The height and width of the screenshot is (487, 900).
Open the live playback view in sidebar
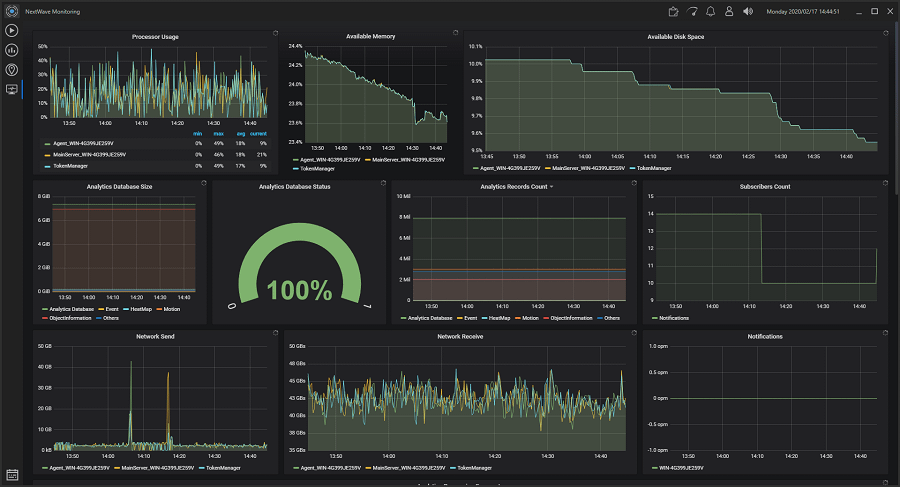[12, 30]
